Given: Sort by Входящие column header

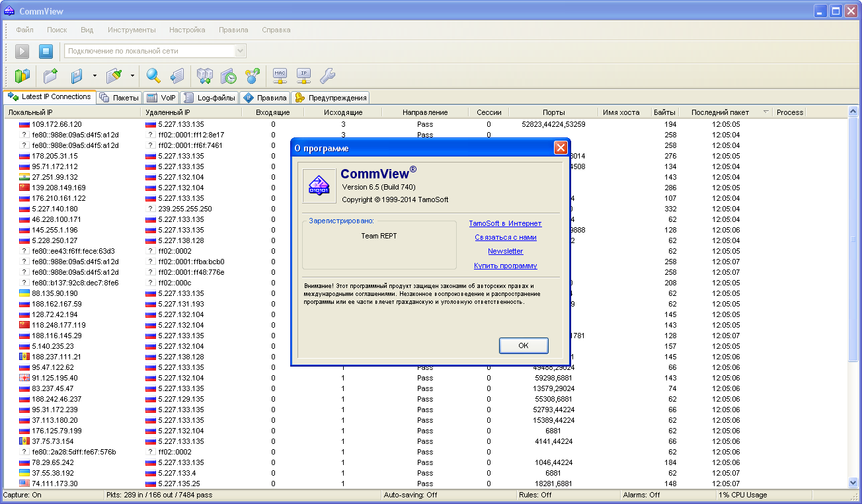Looking at the screenshot, I should pos(273,112).
